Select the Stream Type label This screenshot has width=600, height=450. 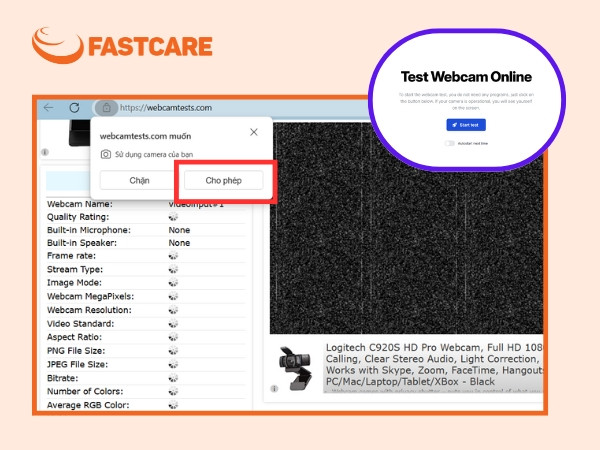click(75, 269)
